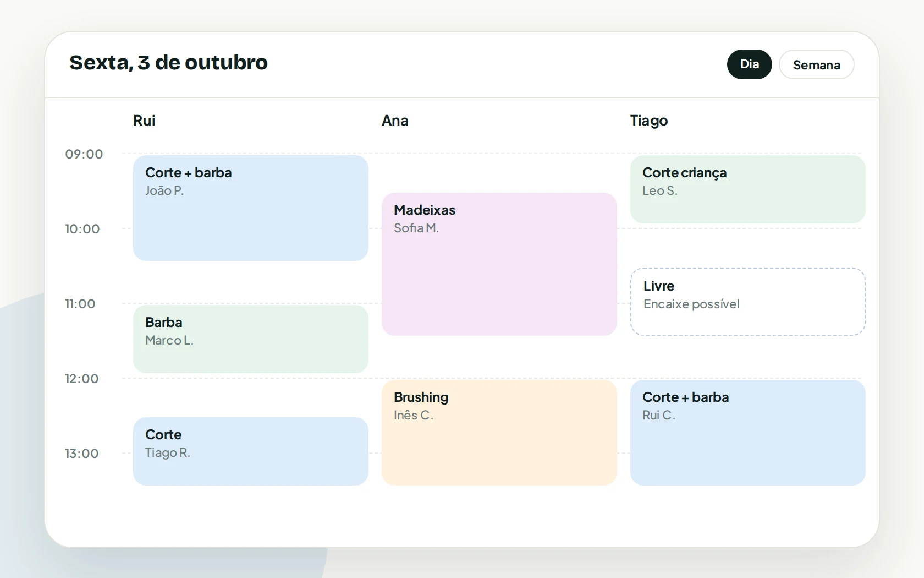Switch to the Semana view
The height and width of the screenshot is (578, 924).
(816, 64)
